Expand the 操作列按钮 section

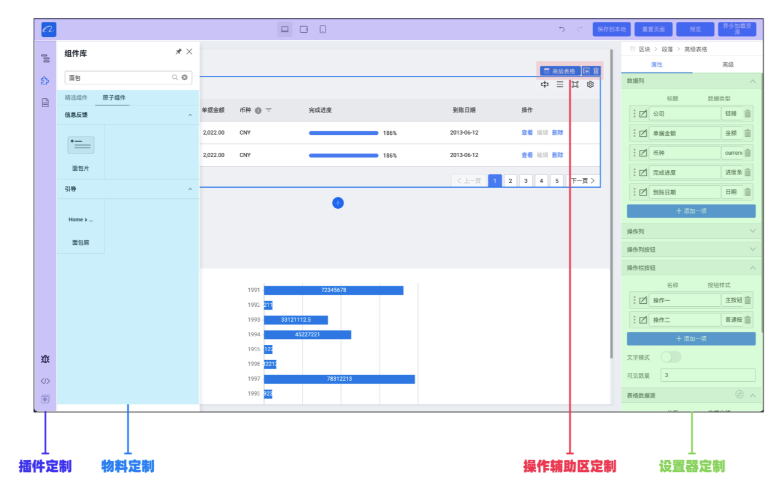[x=753, y=249]
